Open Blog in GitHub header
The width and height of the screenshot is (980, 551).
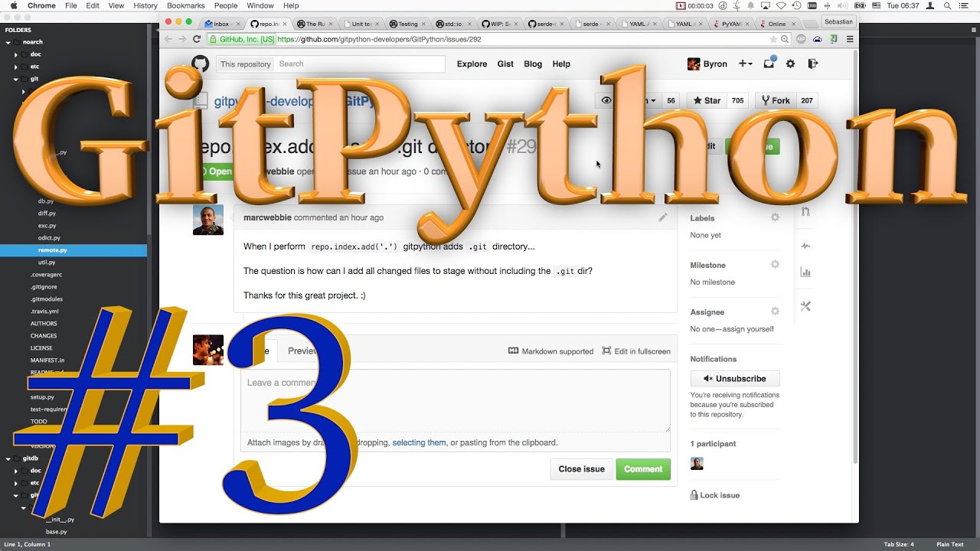point(533,64)
